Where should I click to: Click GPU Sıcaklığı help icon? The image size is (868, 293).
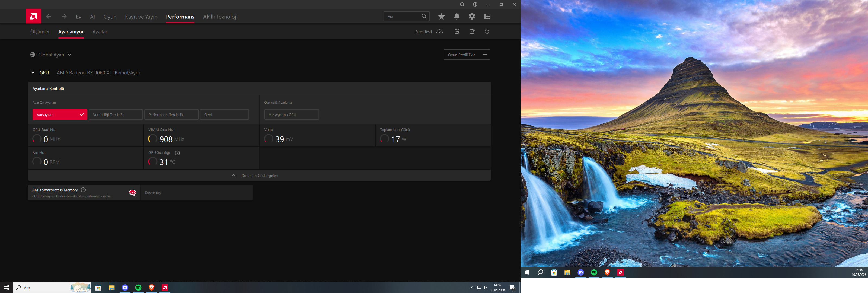click(x=178, y=153)
